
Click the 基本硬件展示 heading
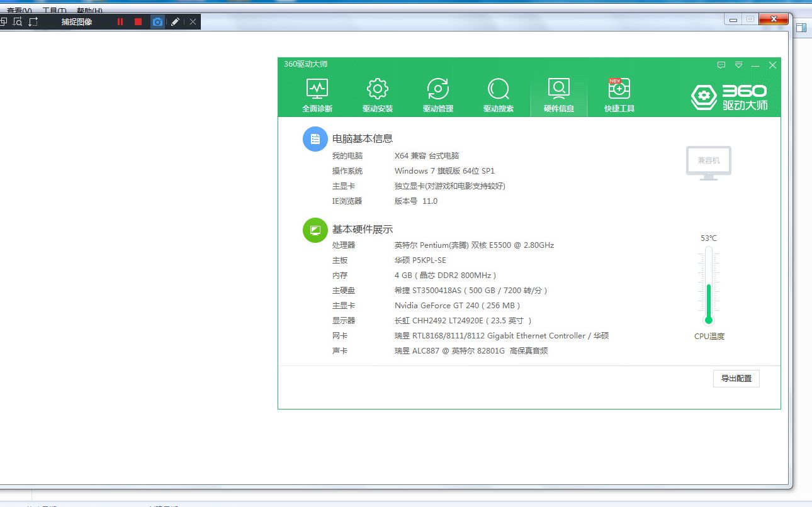[x=363, y=230]
